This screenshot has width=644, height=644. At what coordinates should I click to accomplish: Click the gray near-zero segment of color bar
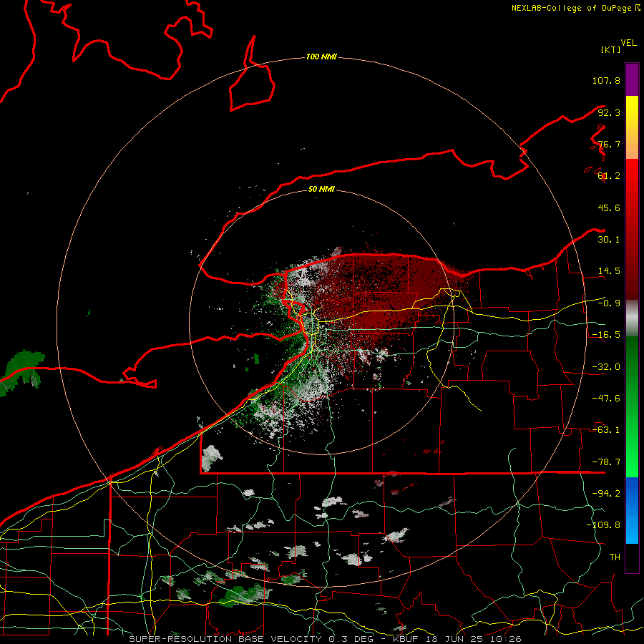point(632,318)
